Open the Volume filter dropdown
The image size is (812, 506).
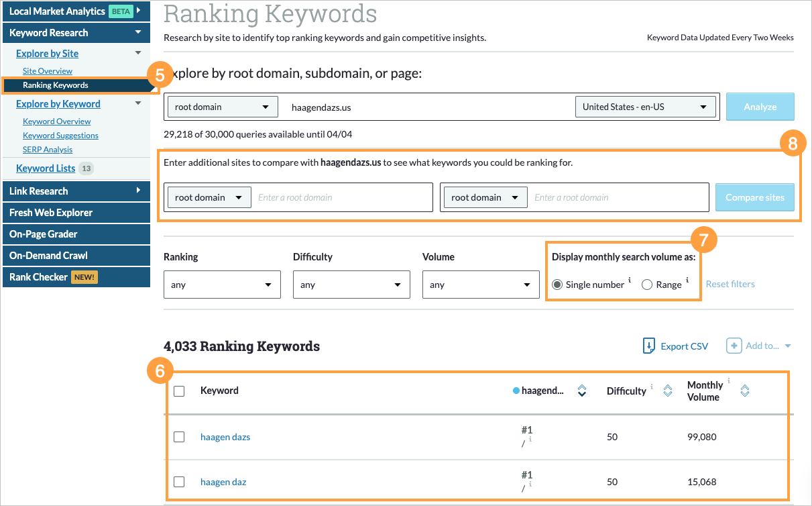coord(481,284)
